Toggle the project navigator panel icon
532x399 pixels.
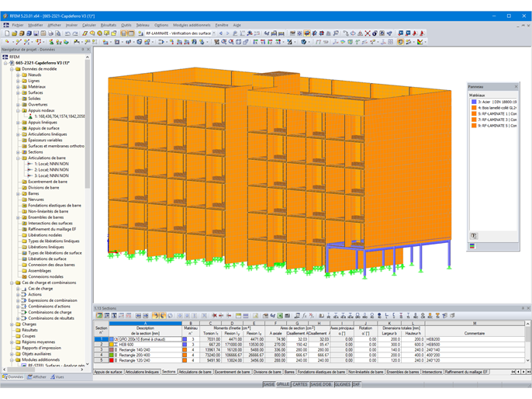pos(123,33)
